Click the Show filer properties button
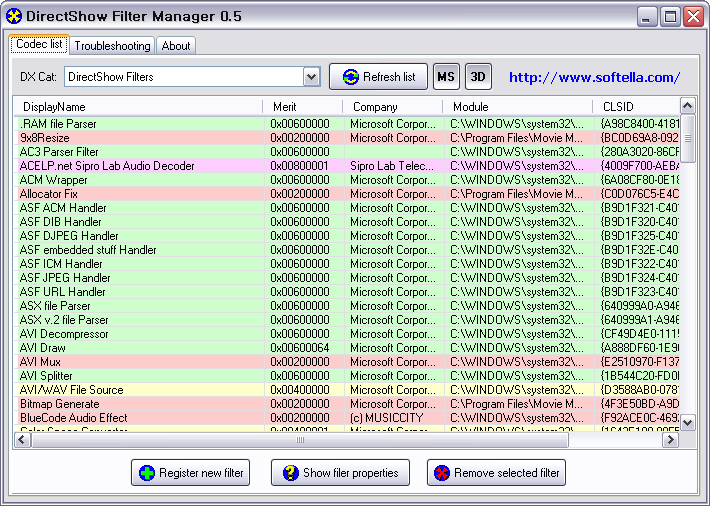Viewport: 710px width, 506px height. coord(341,472)
